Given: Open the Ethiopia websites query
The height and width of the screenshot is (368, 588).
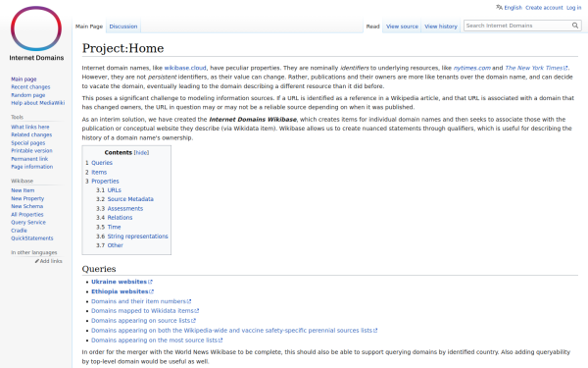Looking at the screenshot, I should coord(122,291).
